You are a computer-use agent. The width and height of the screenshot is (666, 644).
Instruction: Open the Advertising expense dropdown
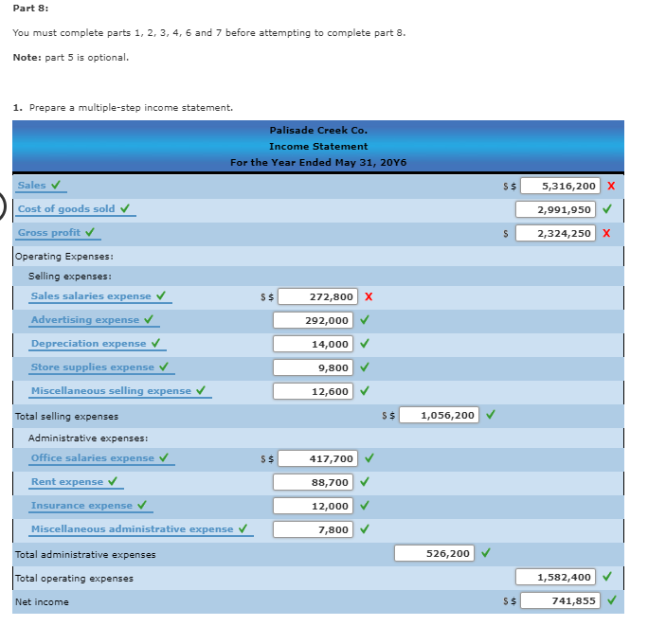coord(94,320)
